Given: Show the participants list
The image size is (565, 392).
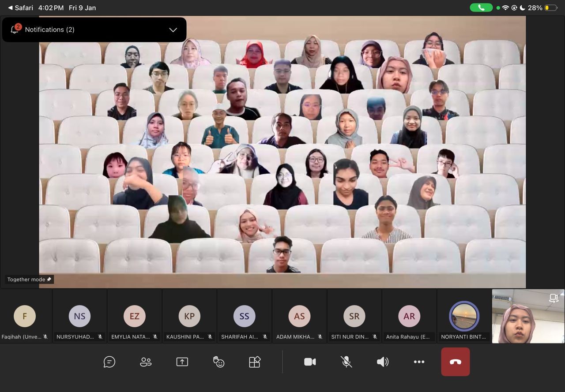Looking at the screenshot, I should (x=146, y=362).
